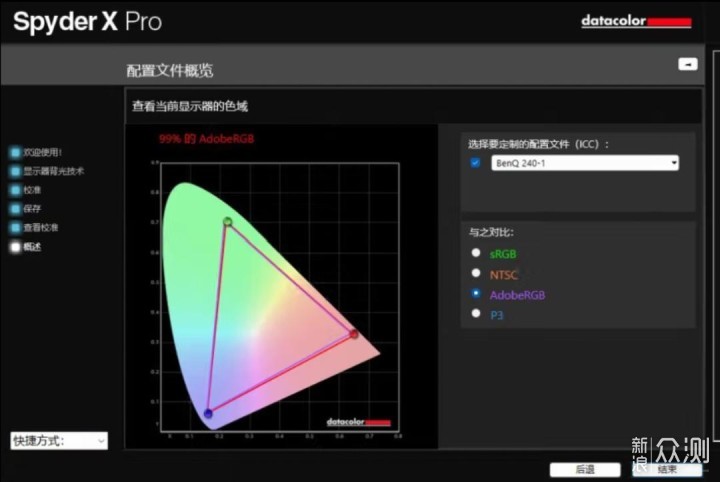Click the blue primary point on gamut chart
The image size is (720, 482).
208,414
